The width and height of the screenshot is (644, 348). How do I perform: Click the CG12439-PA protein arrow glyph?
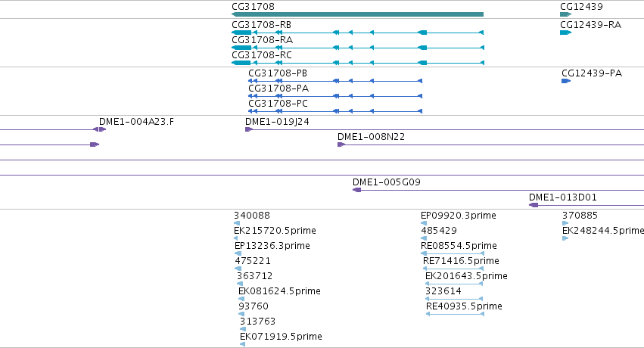pos(566,81)
